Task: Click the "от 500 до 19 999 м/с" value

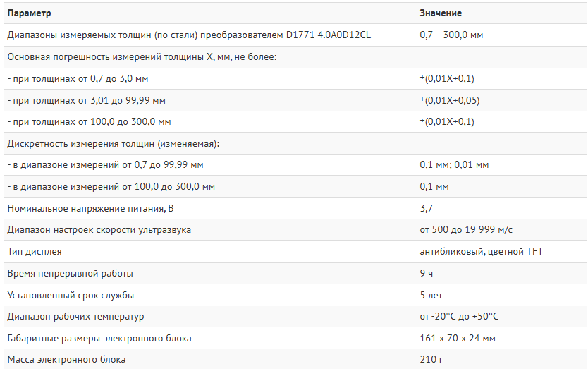Action: [466, 230]
